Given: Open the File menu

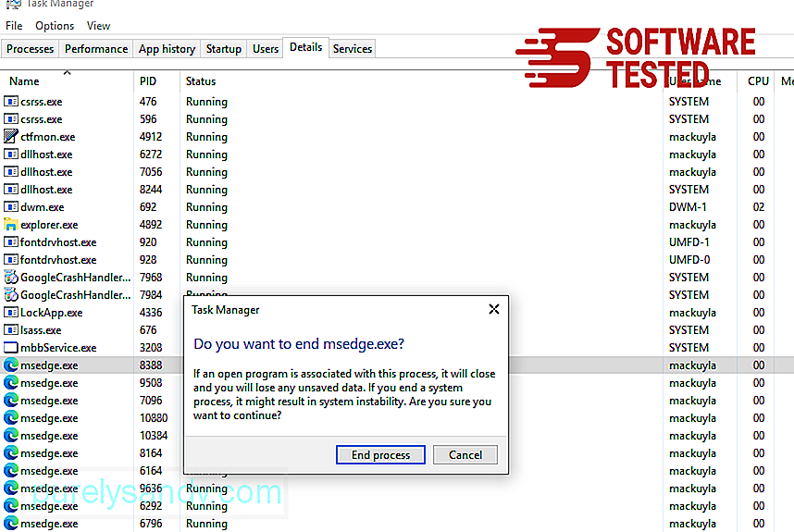Looking at the screenshot, I should tap(14, 26).
